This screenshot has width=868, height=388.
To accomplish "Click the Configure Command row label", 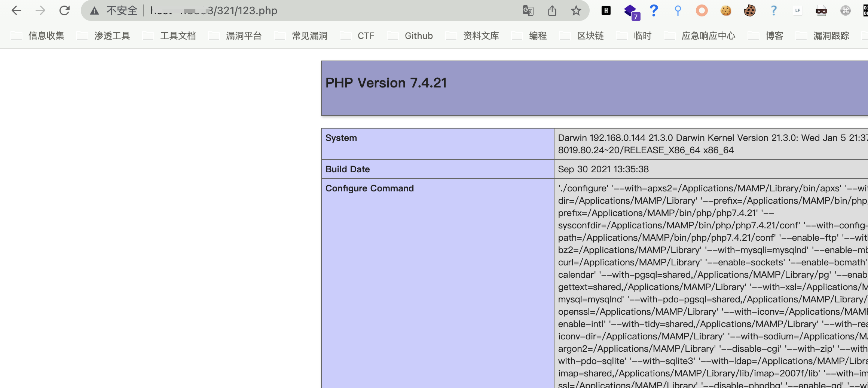I will point(370,188).
